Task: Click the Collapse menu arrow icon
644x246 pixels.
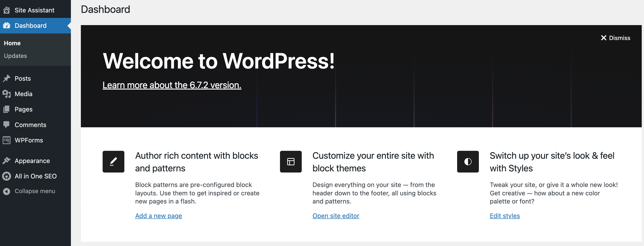Action: click(7, 191)
